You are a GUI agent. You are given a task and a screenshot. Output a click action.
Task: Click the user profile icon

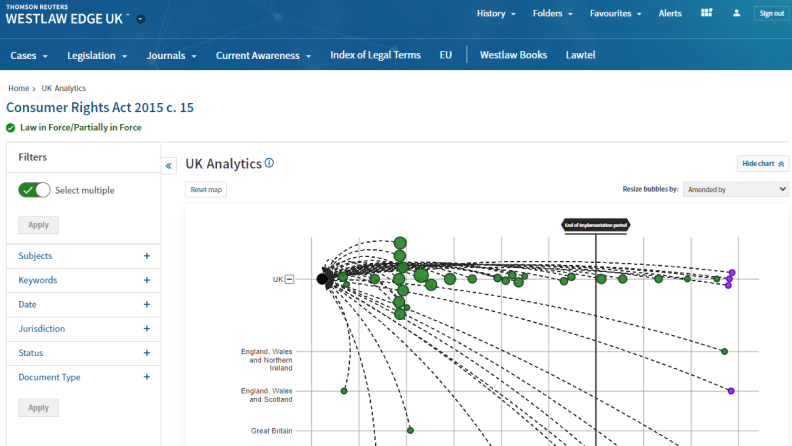pyautogui.click(x=737, y=14)
